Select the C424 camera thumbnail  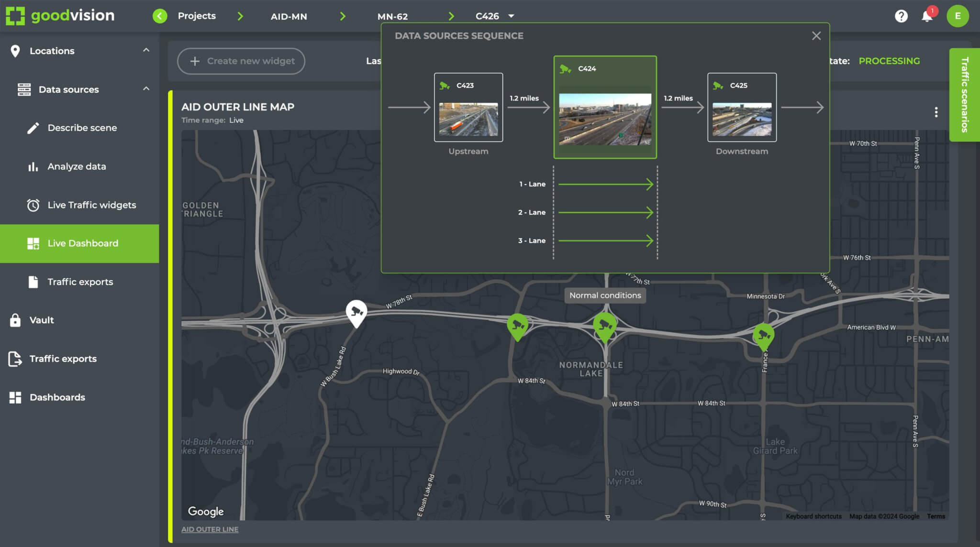[605, 119]
